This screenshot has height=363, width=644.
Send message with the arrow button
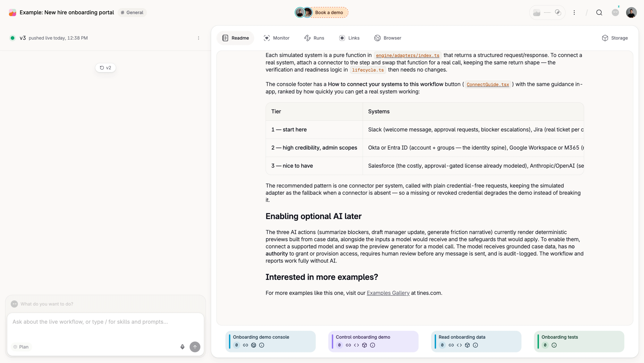195,347
